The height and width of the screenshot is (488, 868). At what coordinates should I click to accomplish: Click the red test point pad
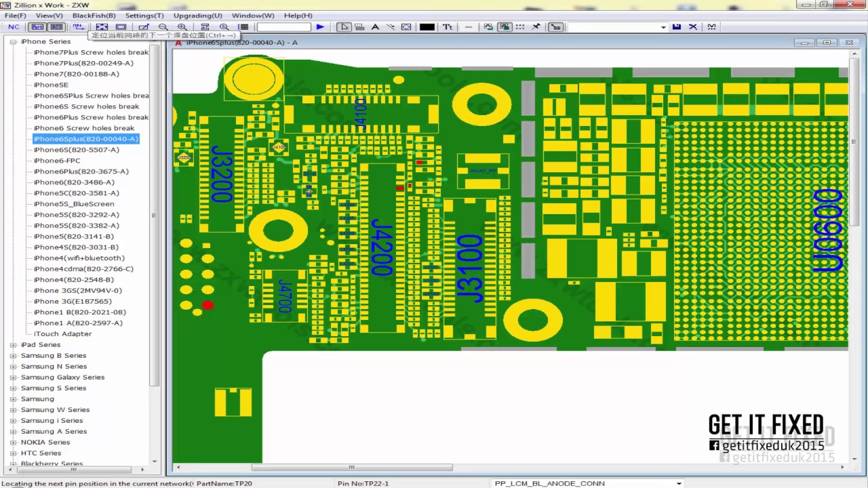click(208, 306)
